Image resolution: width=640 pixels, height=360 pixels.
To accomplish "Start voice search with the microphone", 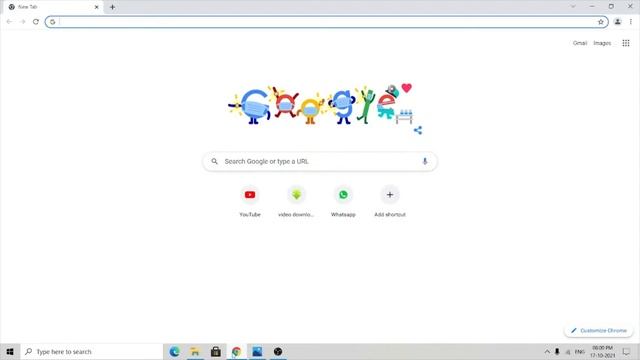I will point(424,161).
